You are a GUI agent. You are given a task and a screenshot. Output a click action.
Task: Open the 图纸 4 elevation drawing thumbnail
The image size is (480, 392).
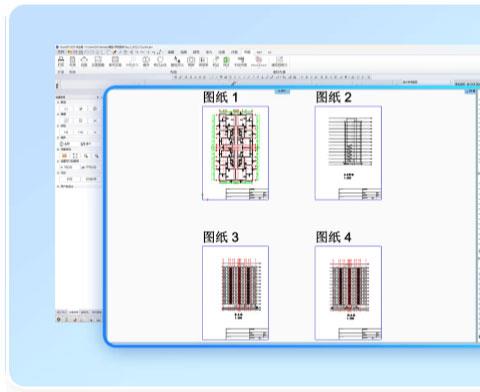(348, 293)
